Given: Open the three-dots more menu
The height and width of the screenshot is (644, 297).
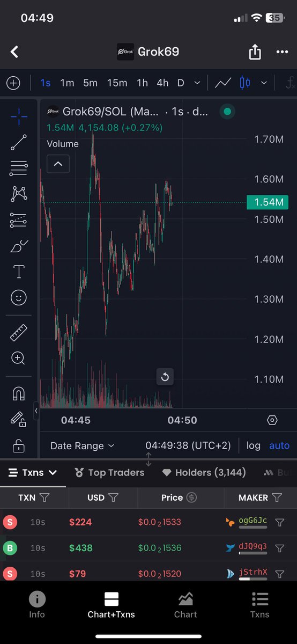Looking at the screenshot, I should [282, 52].
